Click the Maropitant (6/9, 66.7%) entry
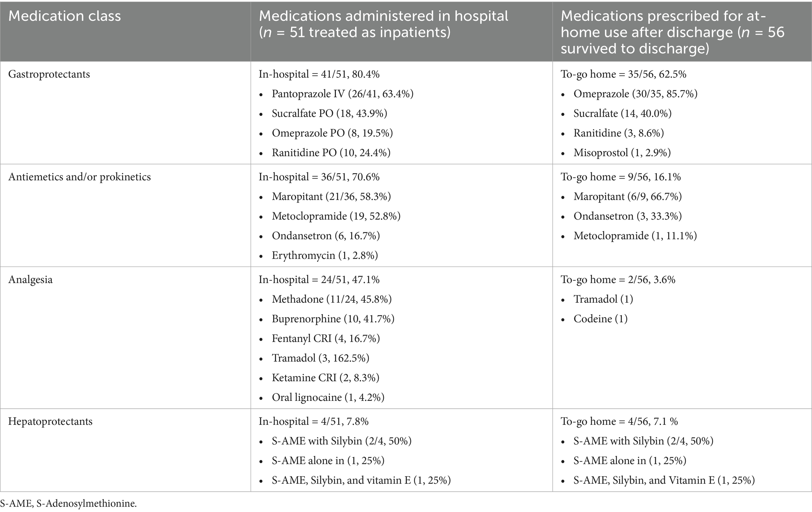 (x=627, y=197)
